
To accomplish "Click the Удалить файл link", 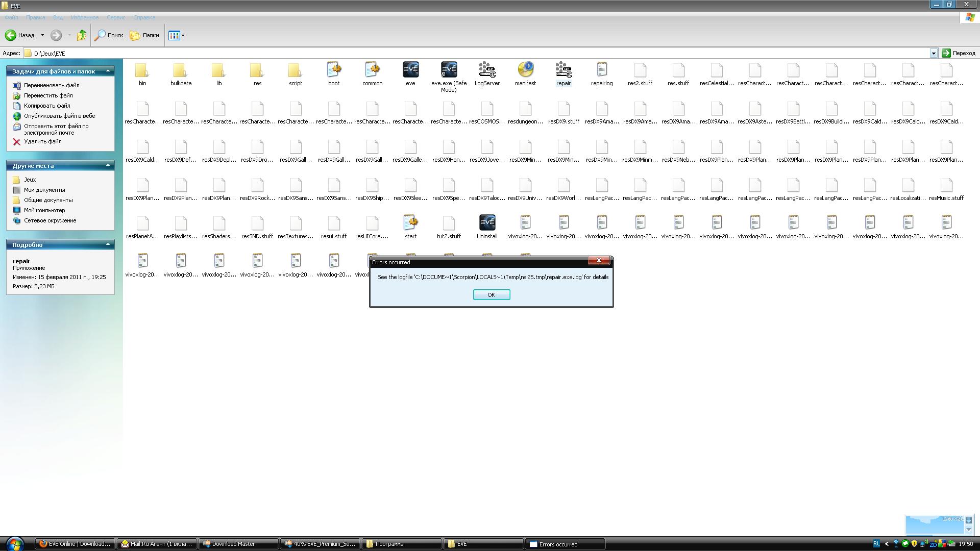I will 42,142.
